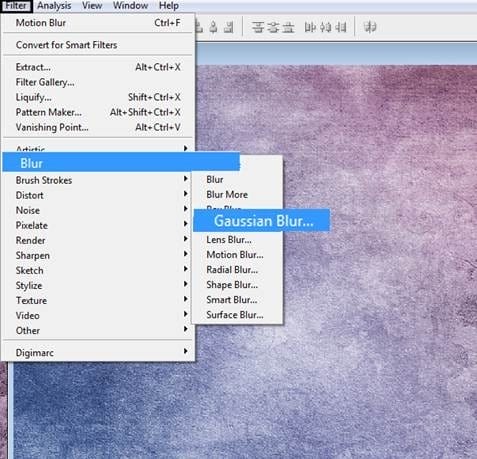The width and height of the screenshot is (477, 459).
Task: Click the distribute left edges icon
Action: click(x=310, y=27)
